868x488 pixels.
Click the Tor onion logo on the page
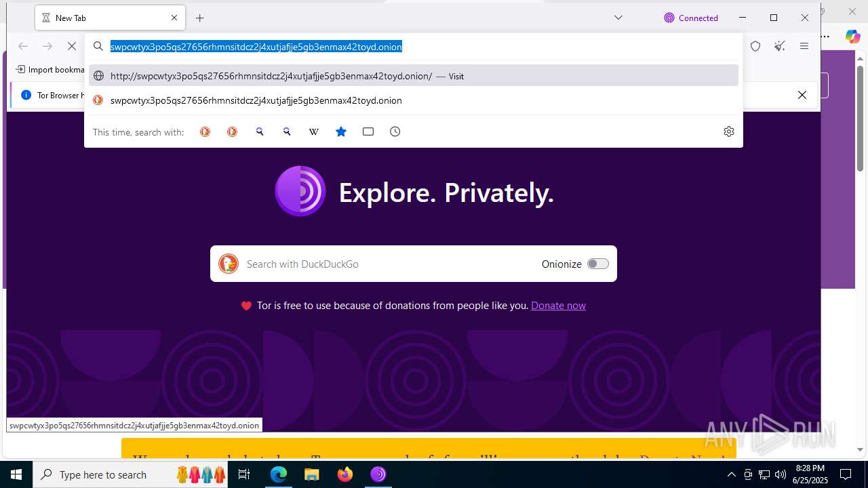pos(300,191)
